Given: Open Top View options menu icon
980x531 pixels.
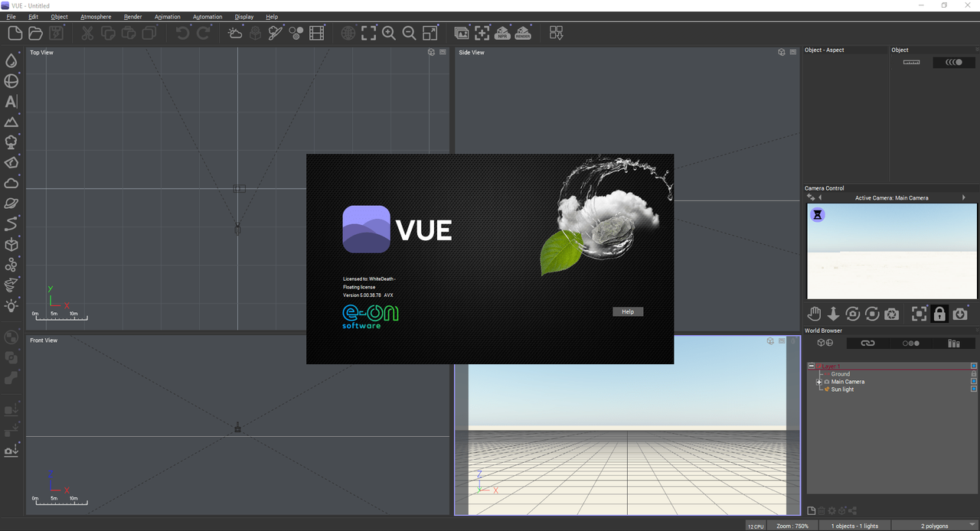Looking at the screenshot, I should point(443,52).
